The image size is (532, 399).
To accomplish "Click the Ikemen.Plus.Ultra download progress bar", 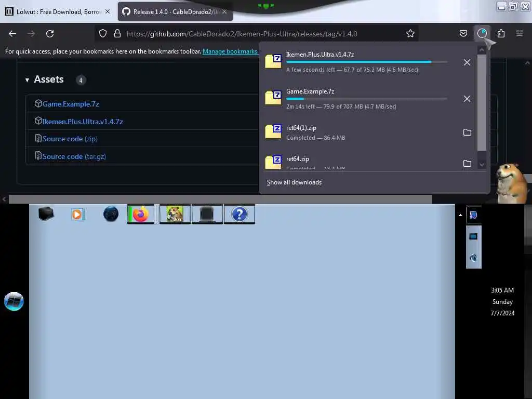I will (366, 62).
